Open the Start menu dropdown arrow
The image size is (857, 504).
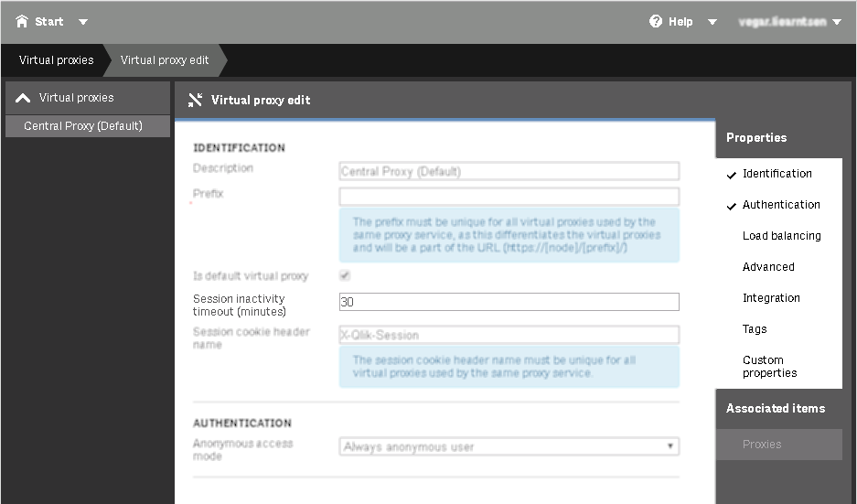click(x=83, y=22)
